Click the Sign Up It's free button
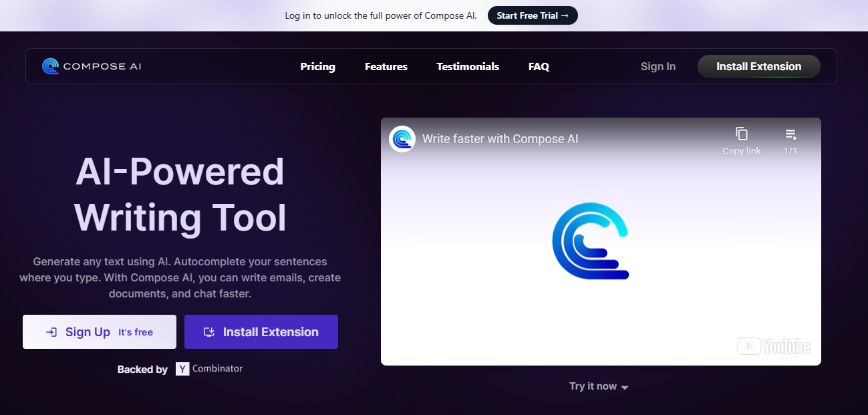The width and height of the screenshot is (868, 415). point(100,332)
